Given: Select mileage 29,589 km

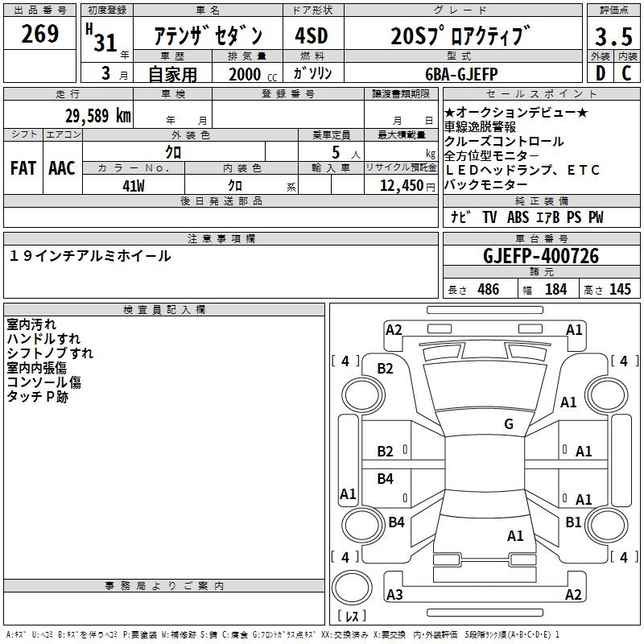Looking at the screenshot, I should pyautogui.click(x=98, y=116).
